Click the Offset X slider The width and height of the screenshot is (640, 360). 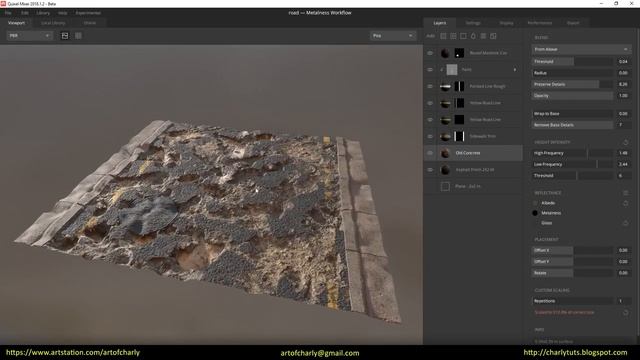click(572, 250)
